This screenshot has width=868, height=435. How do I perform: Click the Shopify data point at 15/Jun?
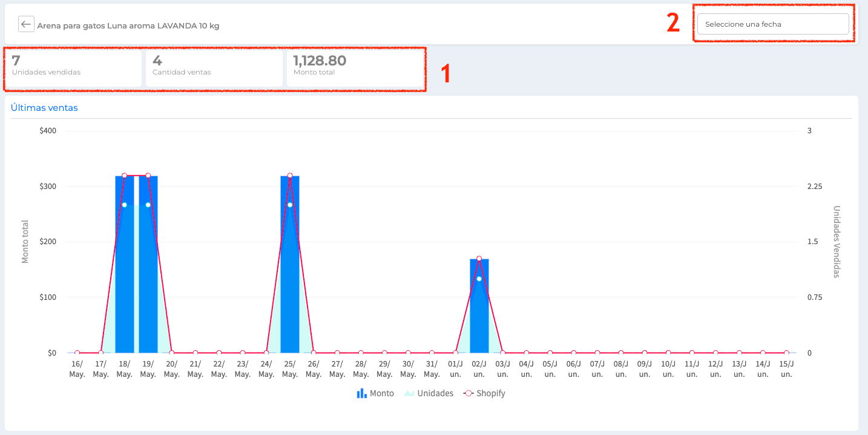coord(786,353)
